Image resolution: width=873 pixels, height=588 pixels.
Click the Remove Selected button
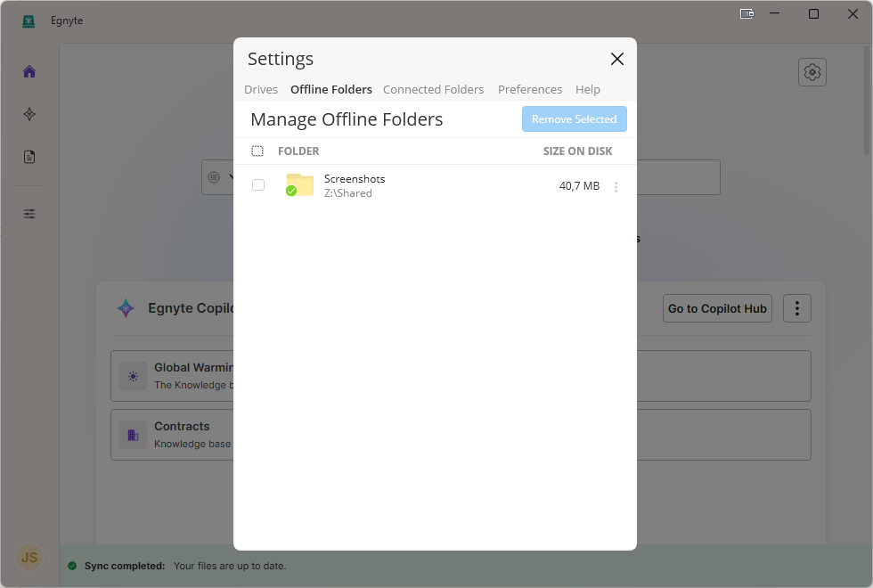pos(574,118)
